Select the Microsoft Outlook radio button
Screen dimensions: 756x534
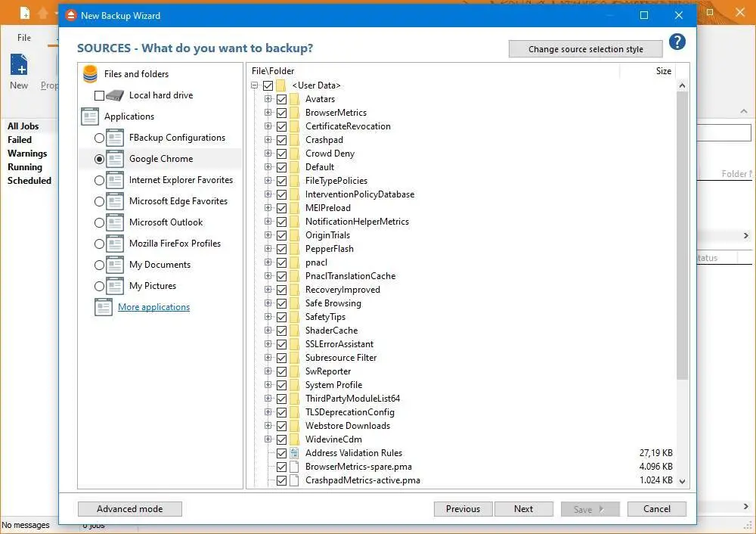point(99,223)
